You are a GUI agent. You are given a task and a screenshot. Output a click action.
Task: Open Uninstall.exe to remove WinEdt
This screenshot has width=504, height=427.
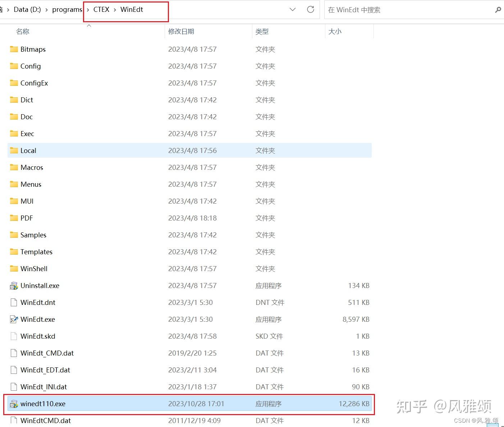coord(40,286)
